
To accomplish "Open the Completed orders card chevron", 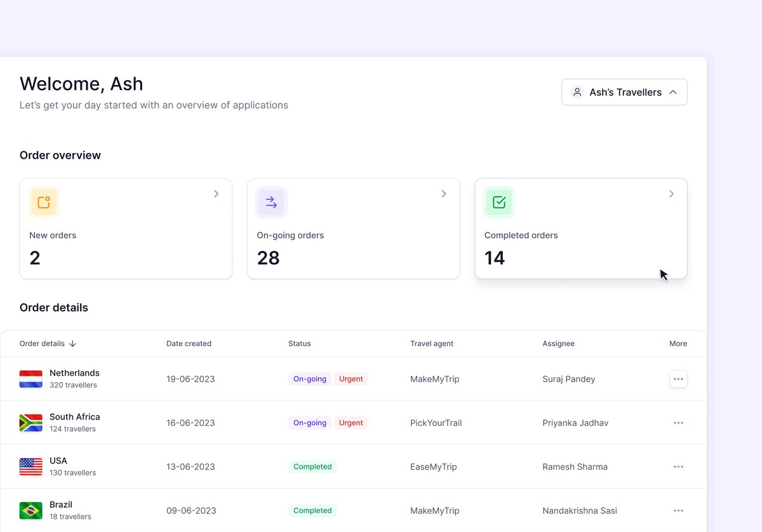I will [671, 194].
